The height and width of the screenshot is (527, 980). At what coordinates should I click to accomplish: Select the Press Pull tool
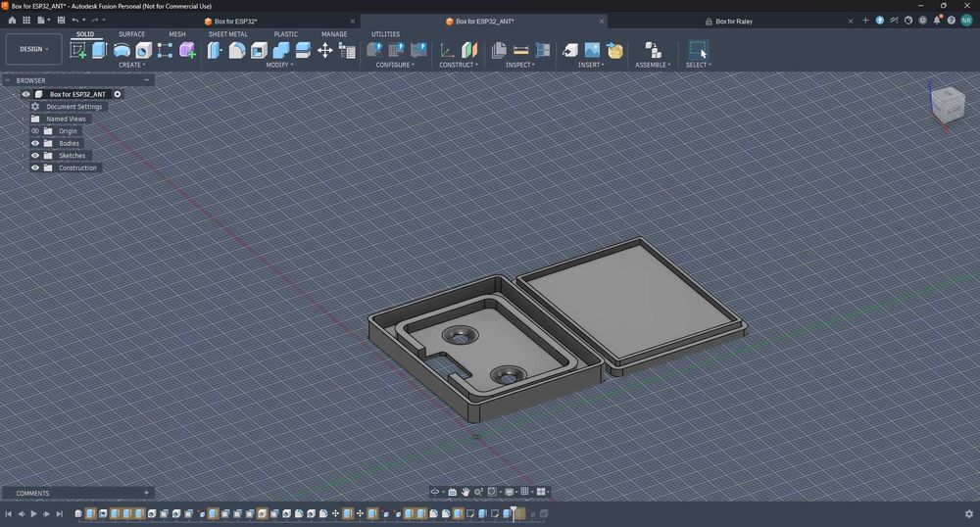215,50
